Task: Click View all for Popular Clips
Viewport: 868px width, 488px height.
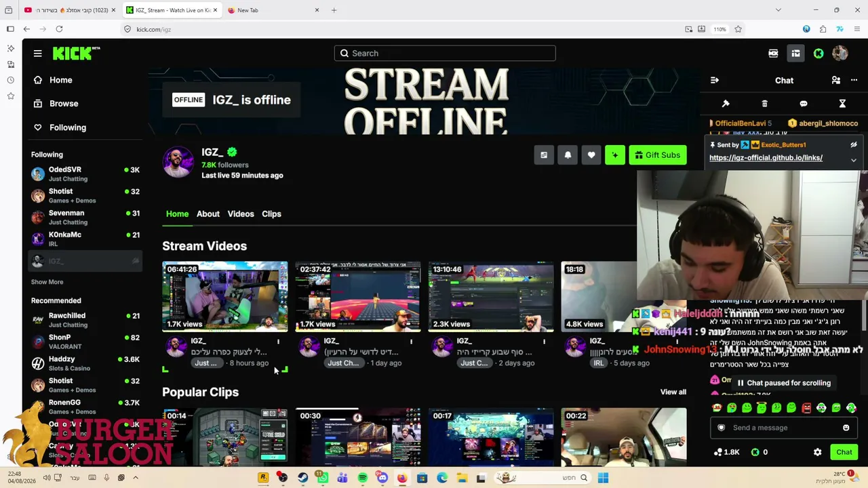Action: click(x=673, y=392)
